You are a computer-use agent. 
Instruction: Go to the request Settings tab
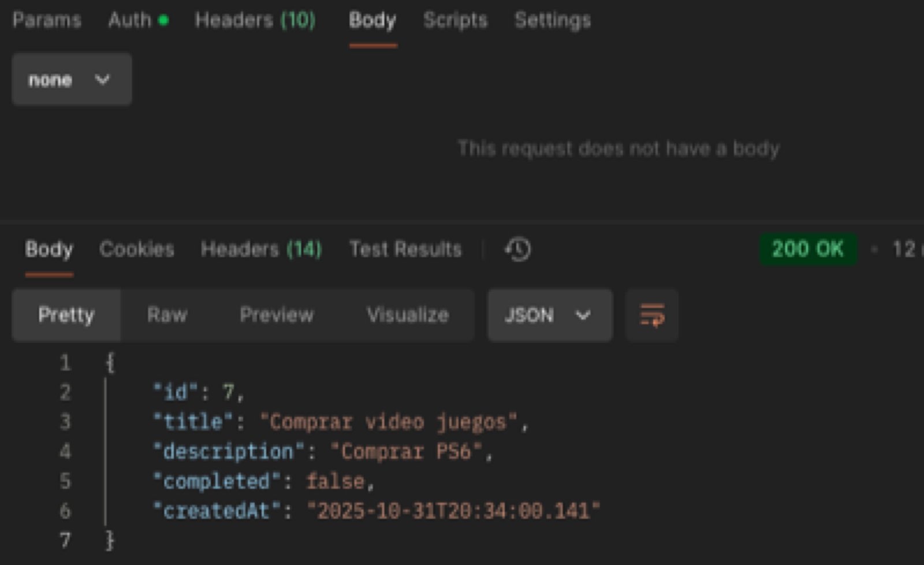553,20
